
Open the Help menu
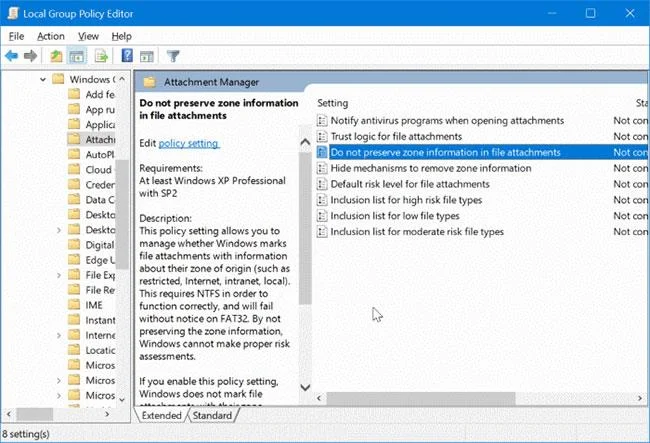coord(121,36)
